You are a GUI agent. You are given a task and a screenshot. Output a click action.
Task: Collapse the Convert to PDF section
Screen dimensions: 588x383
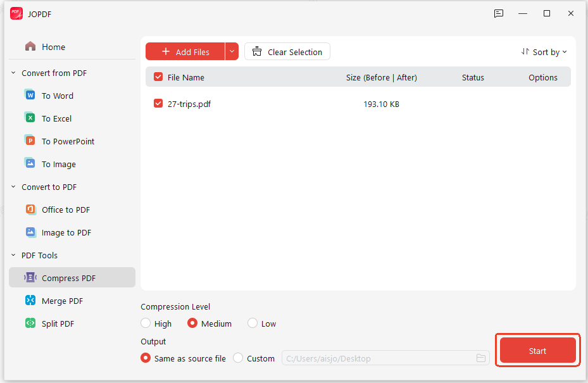click(x=13, y=187)
